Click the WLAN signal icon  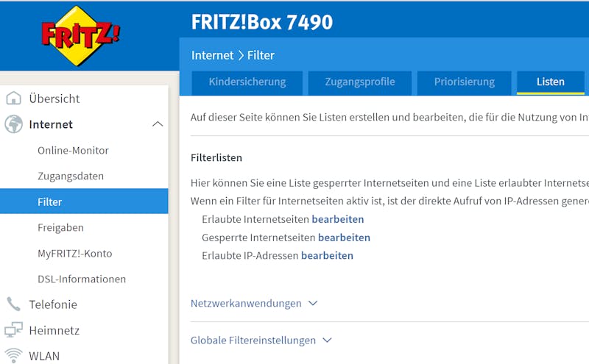[13, 355]
